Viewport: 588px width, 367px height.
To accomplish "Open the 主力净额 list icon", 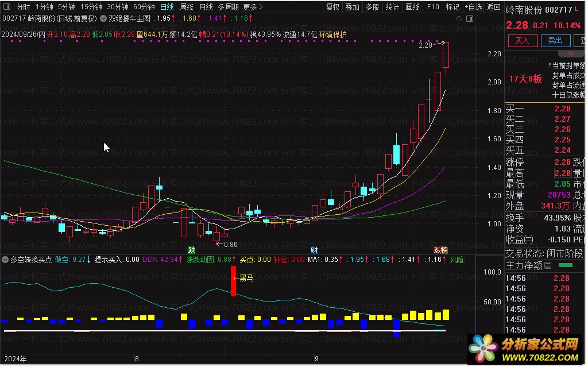I will (548, 266).
